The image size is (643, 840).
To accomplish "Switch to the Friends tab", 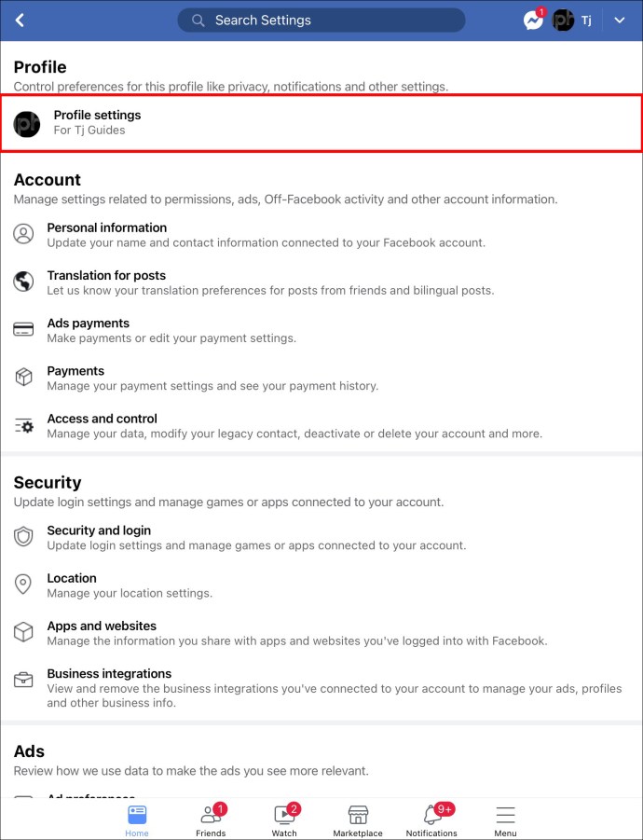I will tap(211, 820).
